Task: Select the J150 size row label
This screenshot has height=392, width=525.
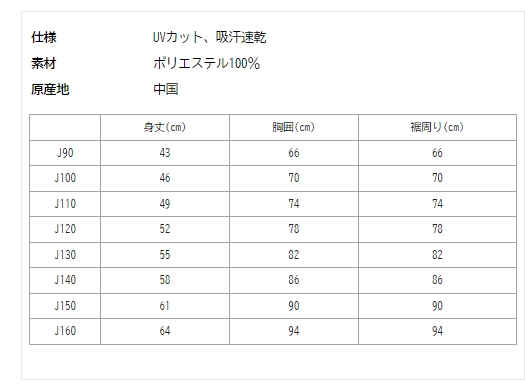Action: point(65,306)
